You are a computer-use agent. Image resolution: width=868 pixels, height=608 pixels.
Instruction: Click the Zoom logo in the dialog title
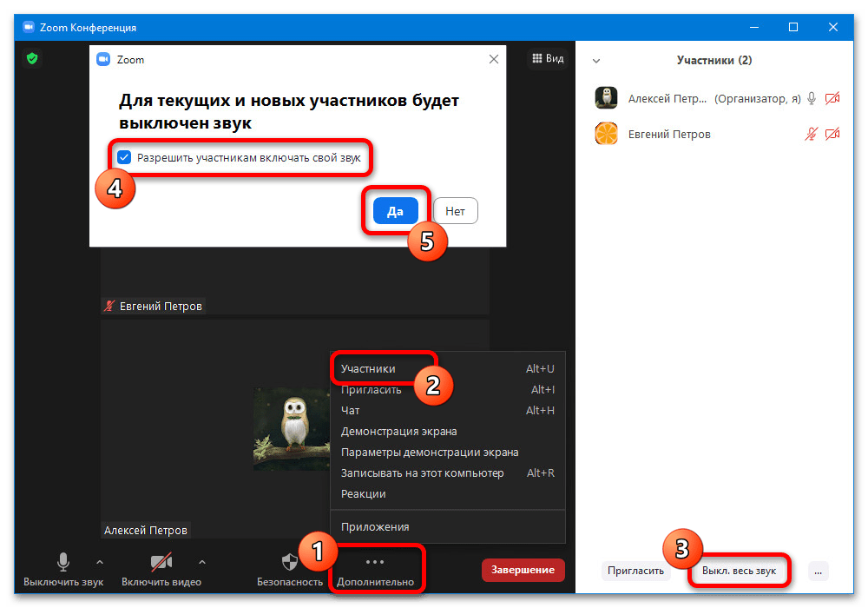103,59
